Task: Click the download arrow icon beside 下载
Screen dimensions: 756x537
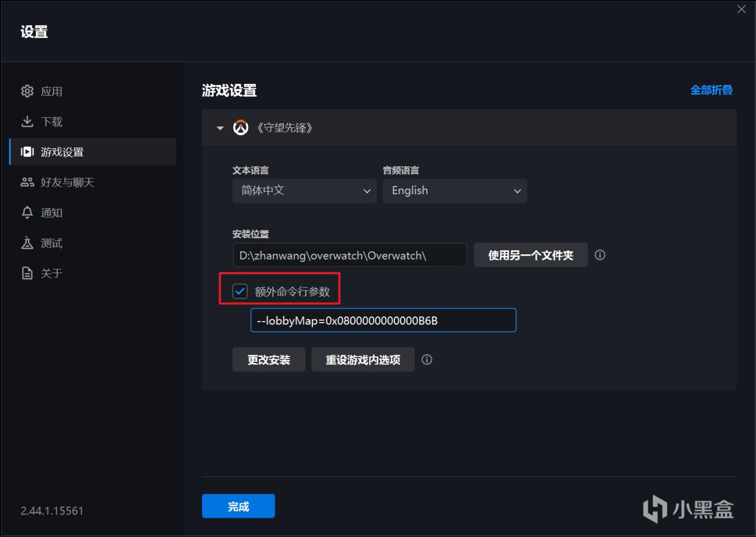Action: click(x=27, y=122)
